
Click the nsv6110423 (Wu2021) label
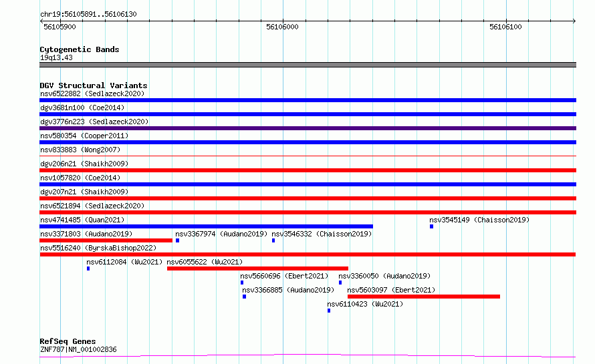coord(365,304)
